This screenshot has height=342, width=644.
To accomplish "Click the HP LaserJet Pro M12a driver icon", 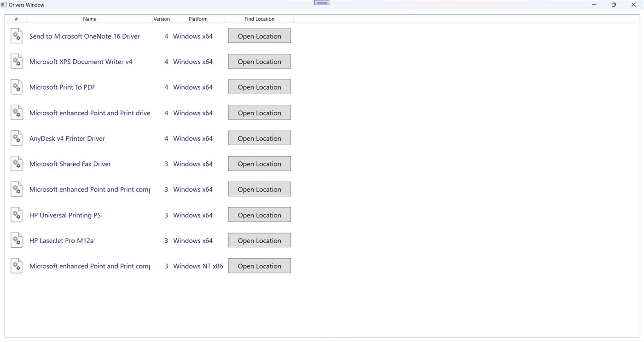I will pos(16,240).
